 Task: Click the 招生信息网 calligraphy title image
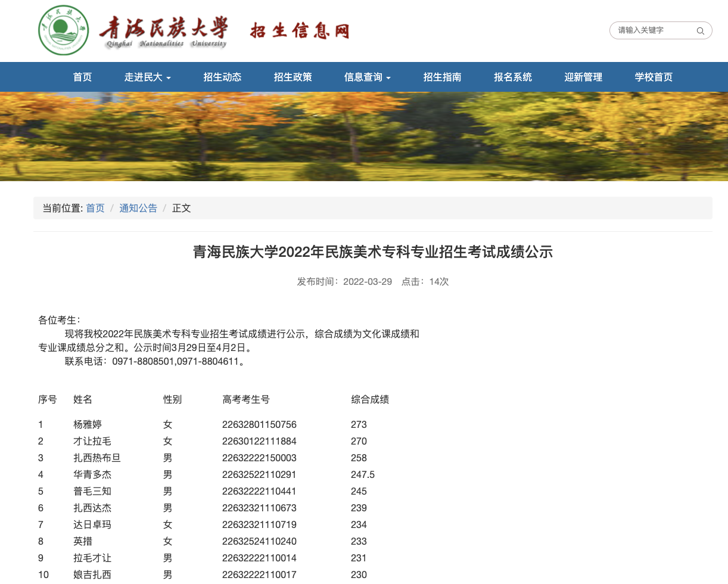299,31
